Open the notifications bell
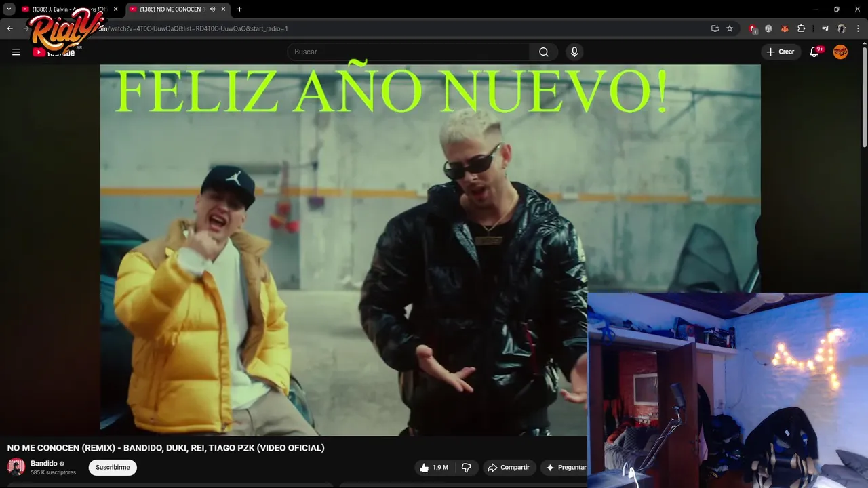 [814, 52]
